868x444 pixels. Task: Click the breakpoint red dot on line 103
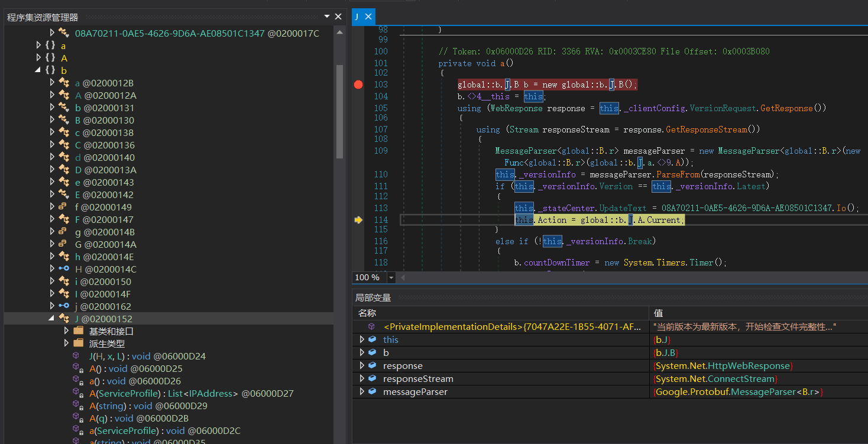point(358,85)
